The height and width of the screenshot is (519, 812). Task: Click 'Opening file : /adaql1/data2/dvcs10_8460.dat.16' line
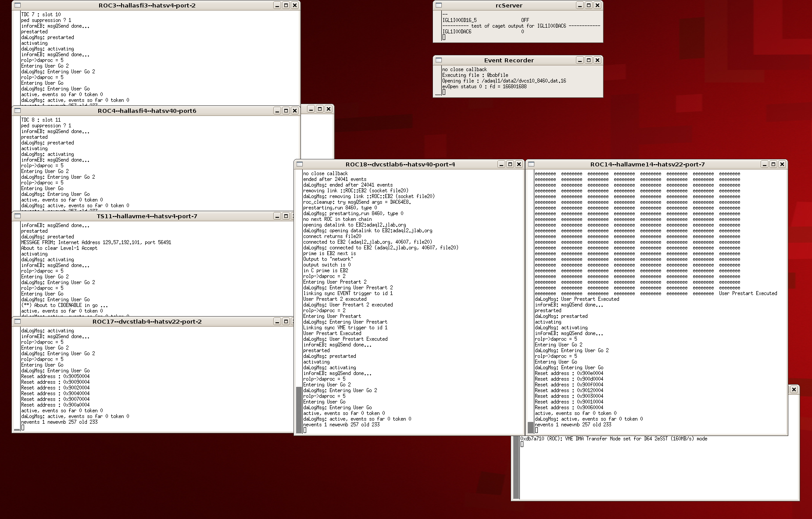pyautogui.click(x=504, y=81)
